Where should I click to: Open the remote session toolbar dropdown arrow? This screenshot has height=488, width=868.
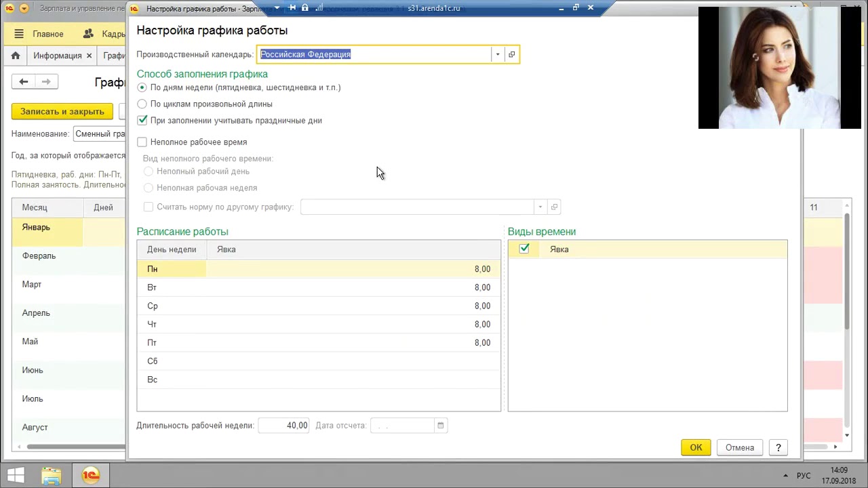click(x=277, y=8)
